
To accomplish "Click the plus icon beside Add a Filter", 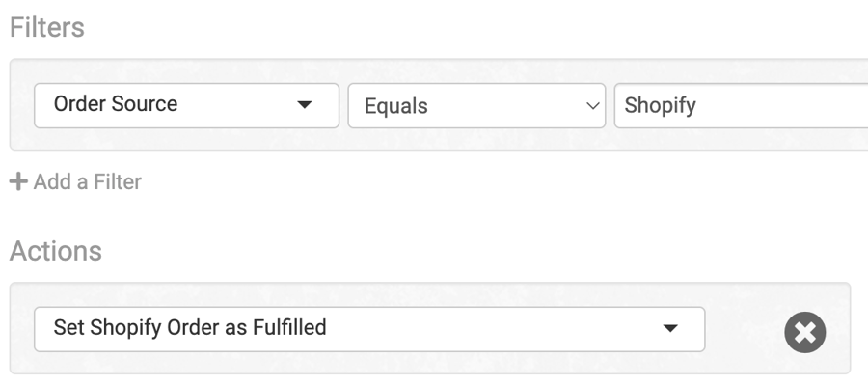I will coord(18,181).
